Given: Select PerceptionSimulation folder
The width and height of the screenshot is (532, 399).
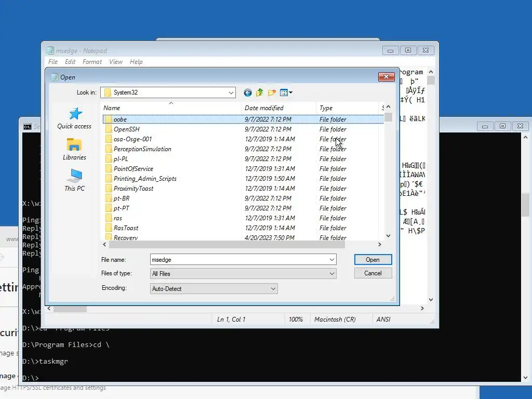Looking at the screenshot, I should pyautogui.click(x=138, y=149).
